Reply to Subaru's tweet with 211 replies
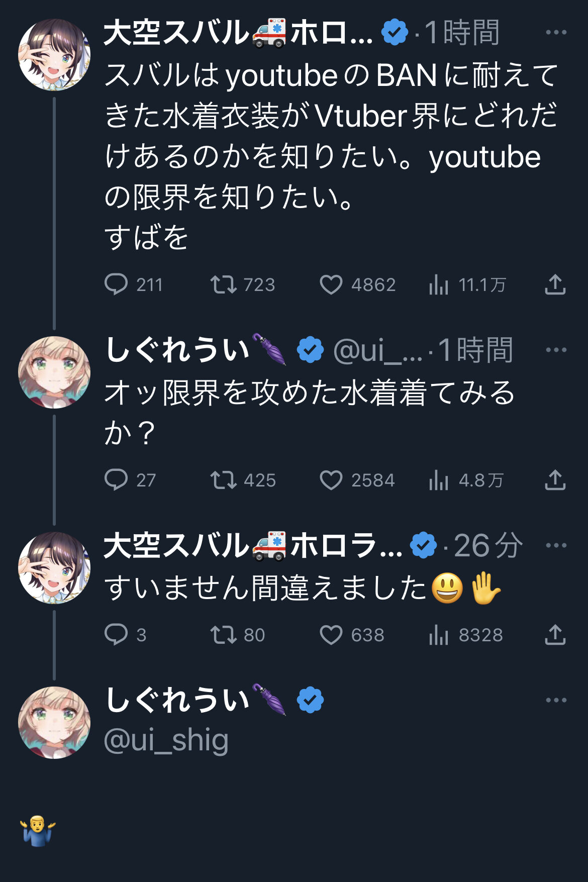588x882 pixels. pos(116,284)
